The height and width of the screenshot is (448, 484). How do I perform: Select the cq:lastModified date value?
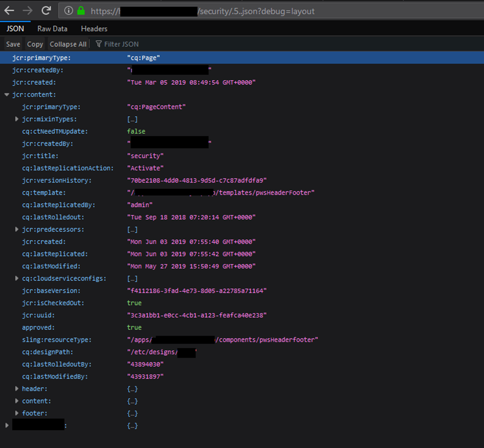click(192, 266)
